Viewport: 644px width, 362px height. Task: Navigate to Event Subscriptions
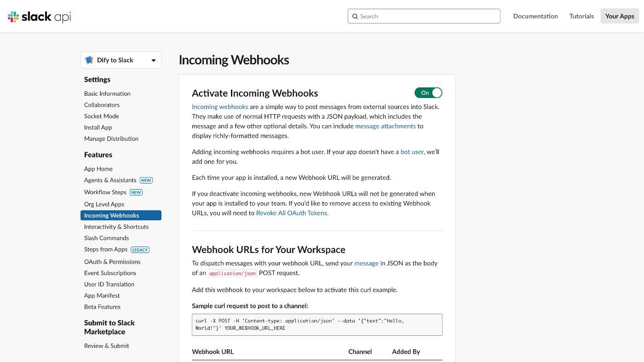tap(110, 273)
